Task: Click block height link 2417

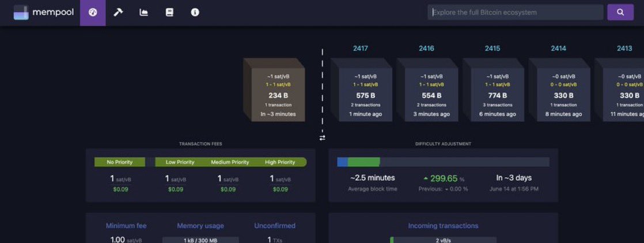Action: [360, 48]
